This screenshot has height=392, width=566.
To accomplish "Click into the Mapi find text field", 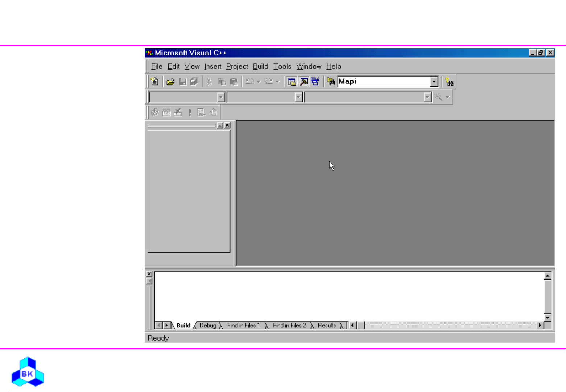I will [x=384, y=82].
